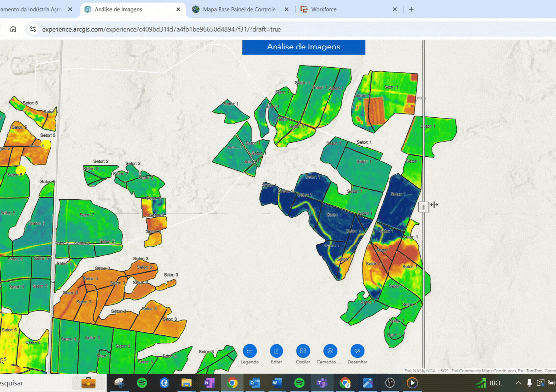Image resolution: width=556 pixels, height=392 pixels.
Task: Grab the map swipe handle
Action: pos(423,206)
